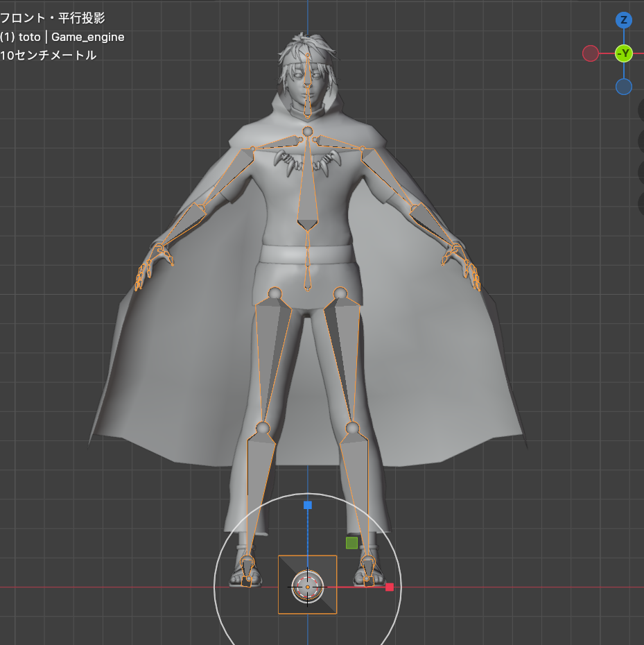
Task: Grab the green square Y scale handle
Action: (351, 543)
